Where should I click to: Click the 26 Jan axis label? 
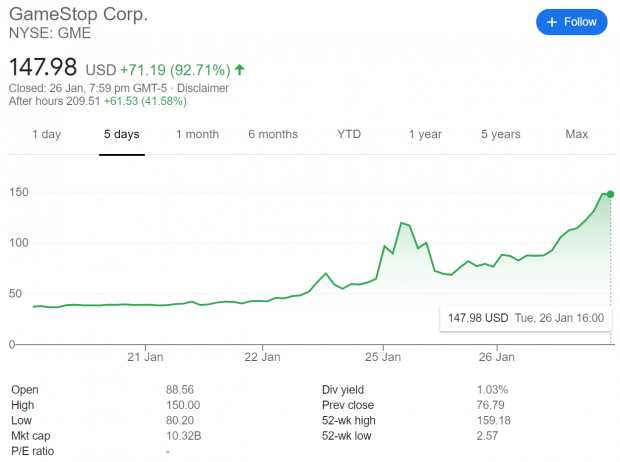pyautogui.click(x=497, y=357)
